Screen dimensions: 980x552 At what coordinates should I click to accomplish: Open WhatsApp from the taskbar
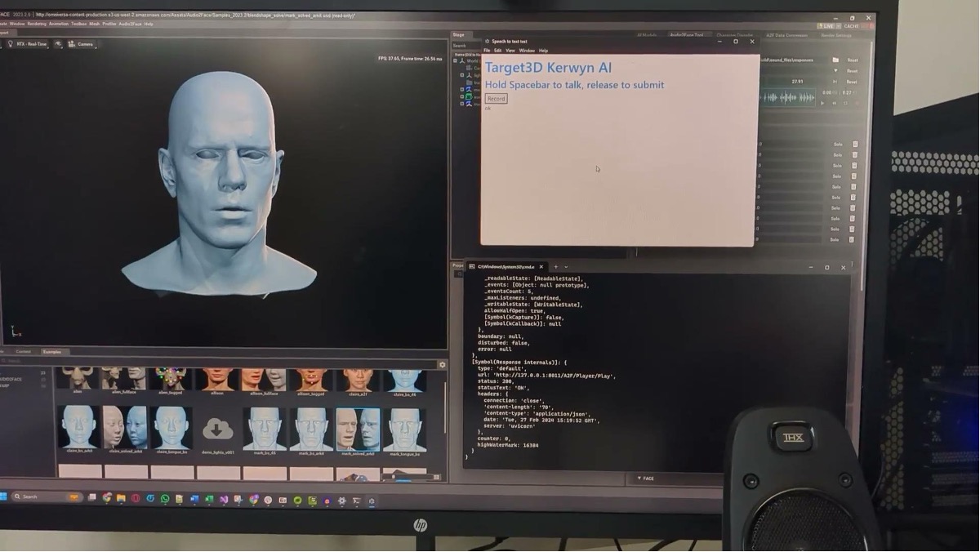pos(165,499)
